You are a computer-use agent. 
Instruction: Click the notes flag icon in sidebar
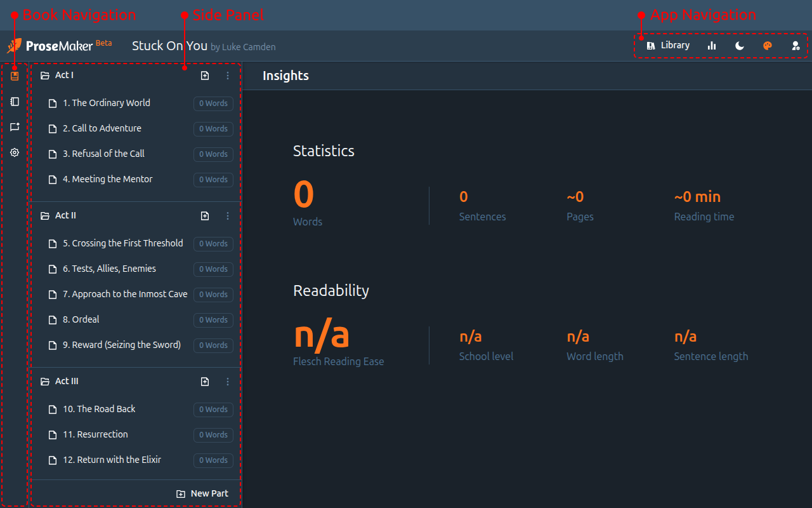pos(15,127)
